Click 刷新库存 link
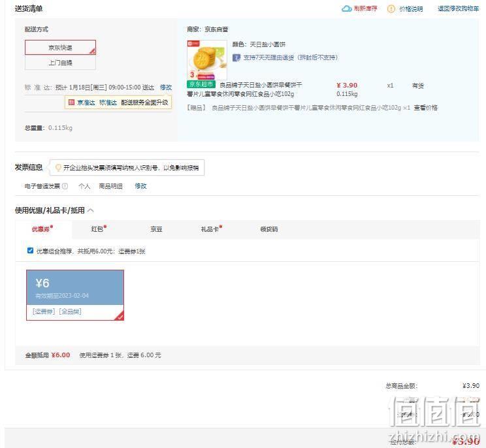 point(365,8)
